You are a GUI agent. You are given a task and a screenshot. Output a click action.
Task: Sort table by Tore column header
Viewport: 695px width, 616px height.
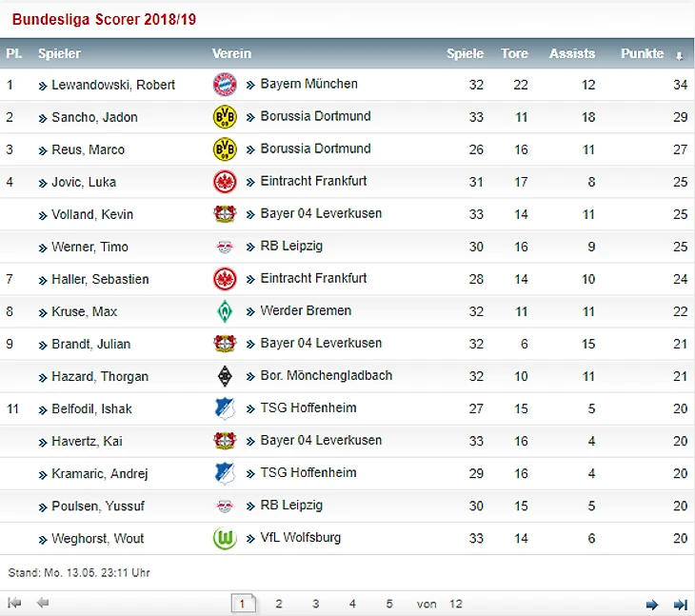click(x=514, y=54)
